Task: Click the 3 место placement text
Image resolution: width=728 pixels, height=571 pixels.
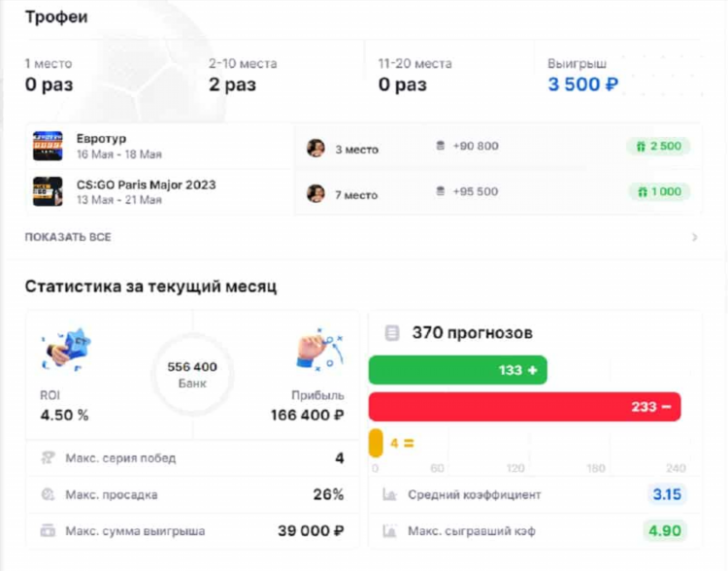Action: tap(356, 150)
